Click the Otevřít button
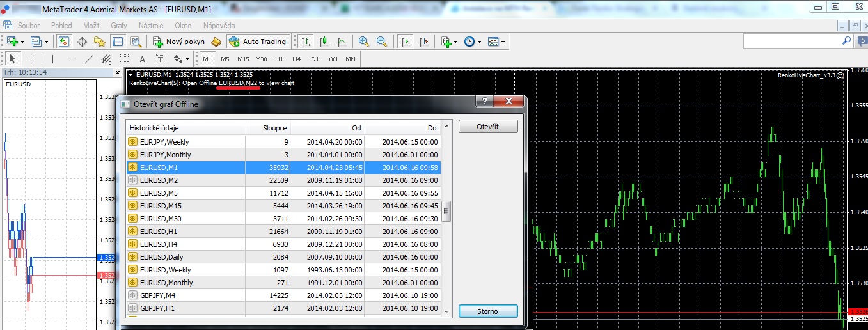Viewport: 868px width, 330px height. coord(488,127)
